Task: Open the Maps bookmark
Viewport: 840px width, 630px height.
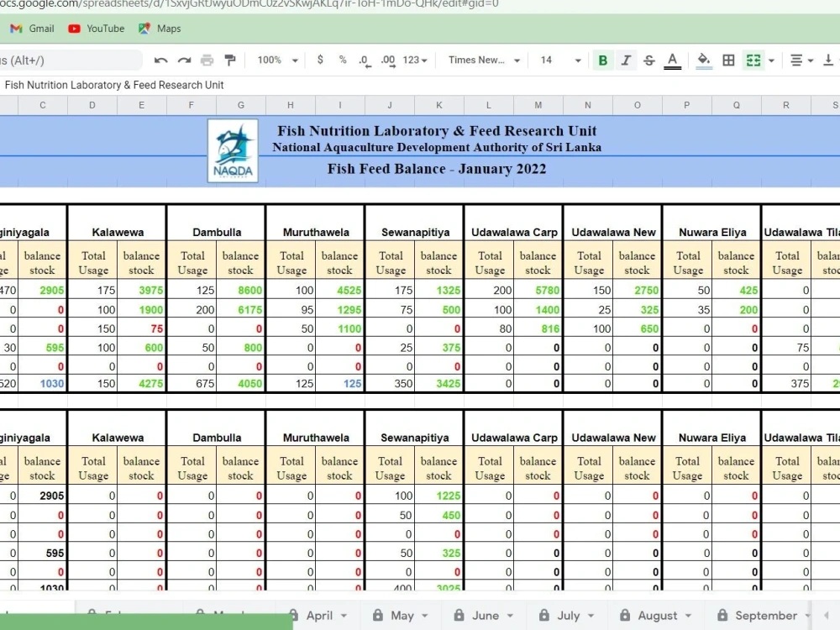Action: (160, 29)
